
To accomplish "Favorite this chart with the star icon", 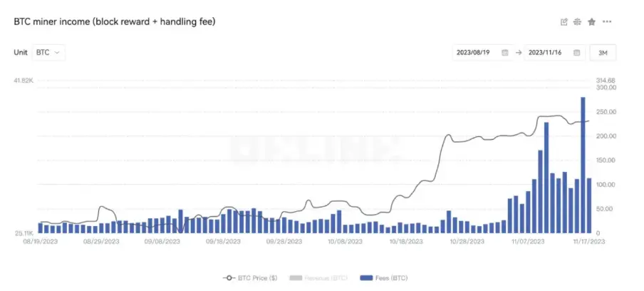I will coord(591,21).
